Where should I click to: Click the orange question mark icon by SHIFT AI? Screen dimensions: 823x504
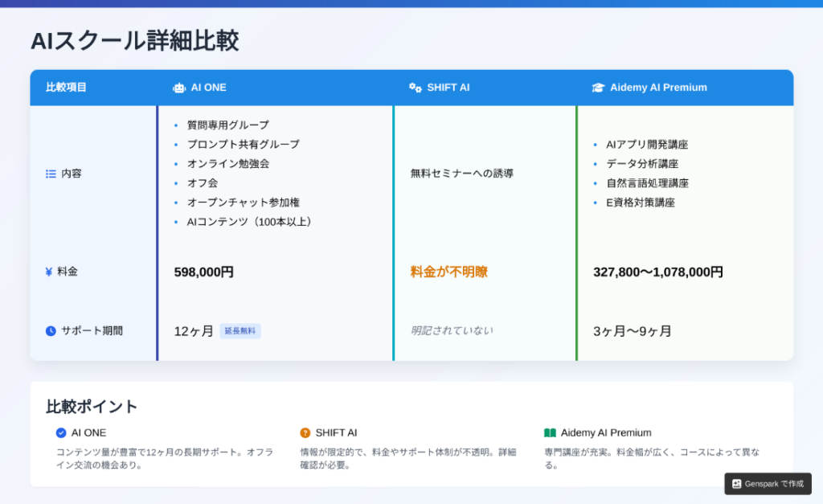[305, 432]
